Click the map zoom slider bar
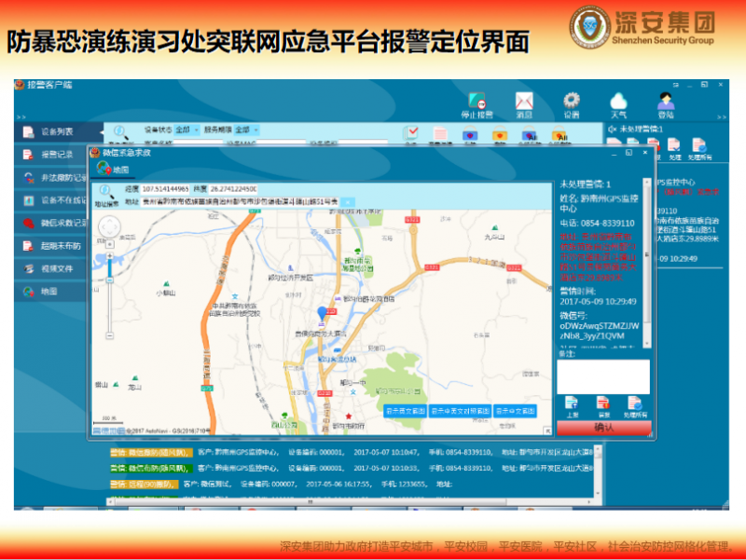Screen dimensions: 746x560 111,298
